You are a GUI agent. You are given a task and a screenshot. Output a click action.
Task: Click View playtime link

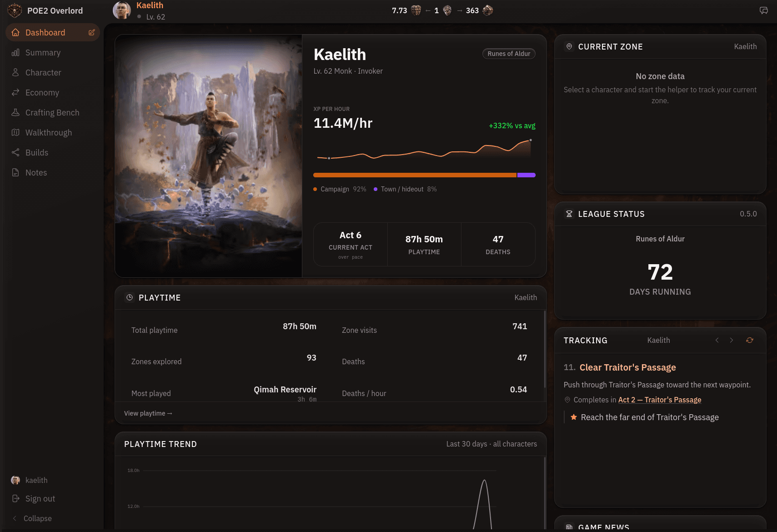coord(148,413)
